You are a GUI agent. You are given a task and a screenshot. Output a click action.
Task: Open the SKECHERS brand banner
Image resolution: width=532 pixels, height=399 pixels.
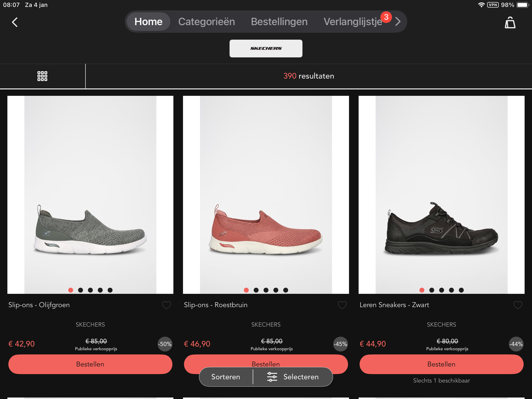point(266,48)
